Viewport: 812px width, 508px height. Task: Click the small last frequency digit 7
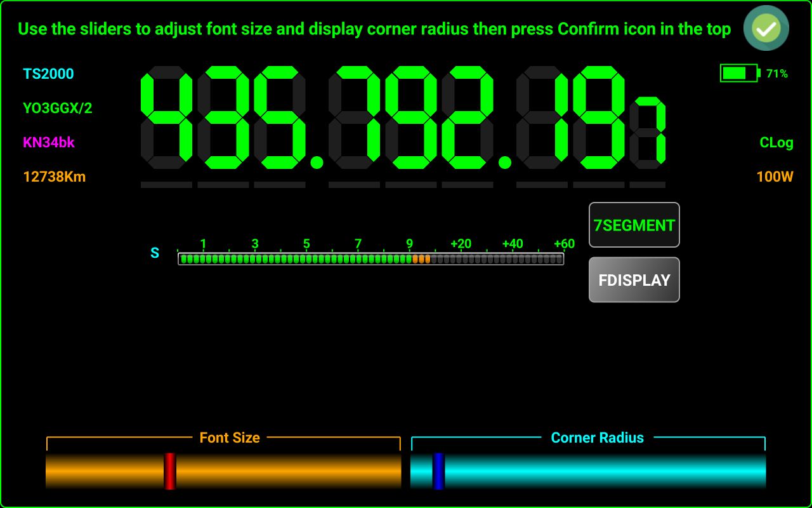648,132
